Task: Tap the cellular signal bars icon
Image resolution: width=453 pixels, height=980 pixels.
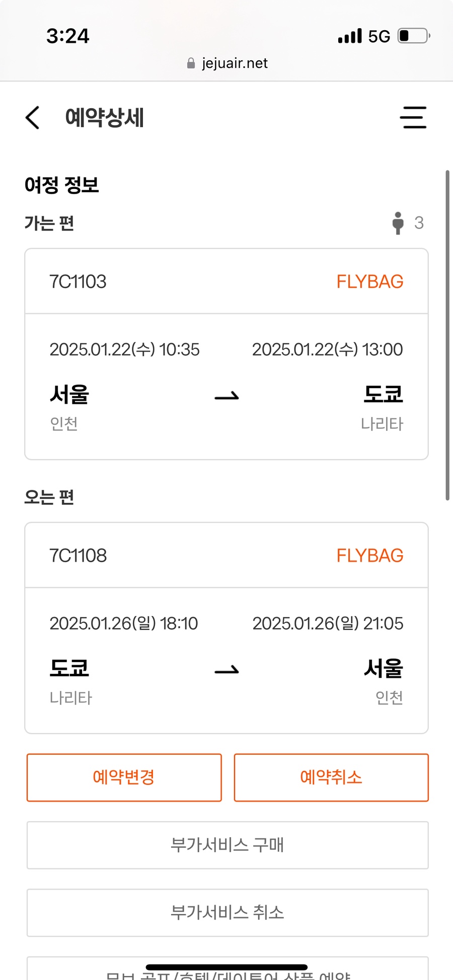Action: coord(350,36)
